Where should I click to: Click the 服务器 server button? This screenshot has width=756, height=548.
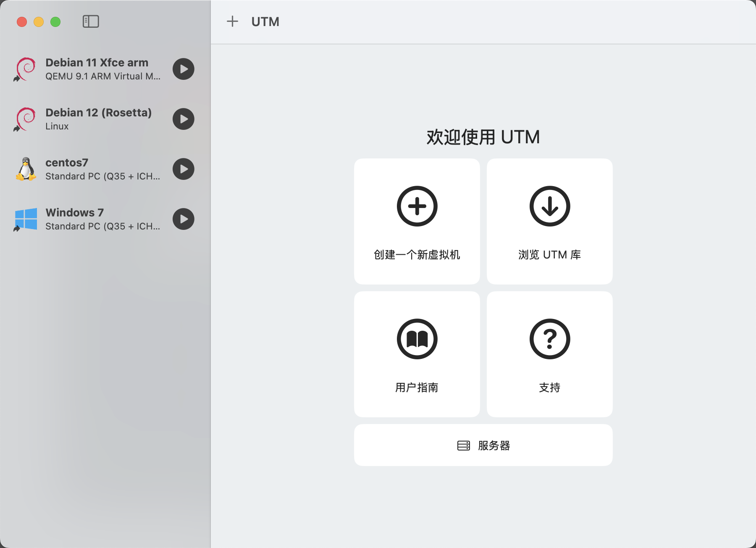483,445
